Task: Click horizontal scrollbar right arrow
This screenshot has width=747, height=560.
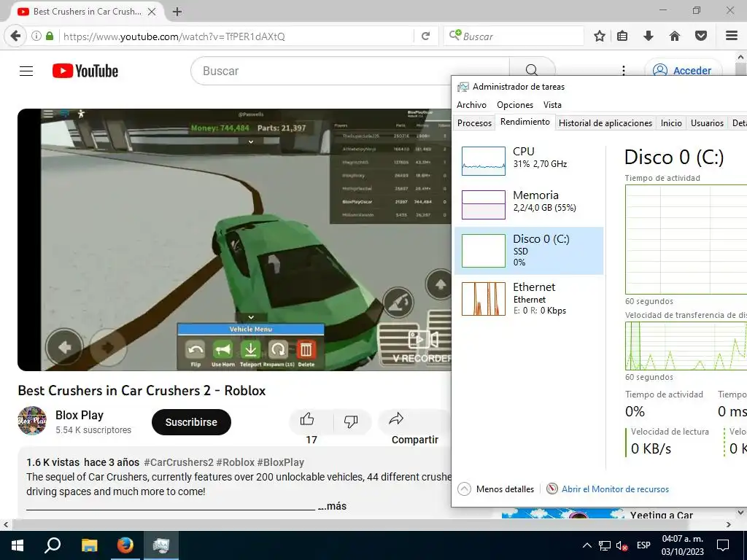Action: click(729, 524)
